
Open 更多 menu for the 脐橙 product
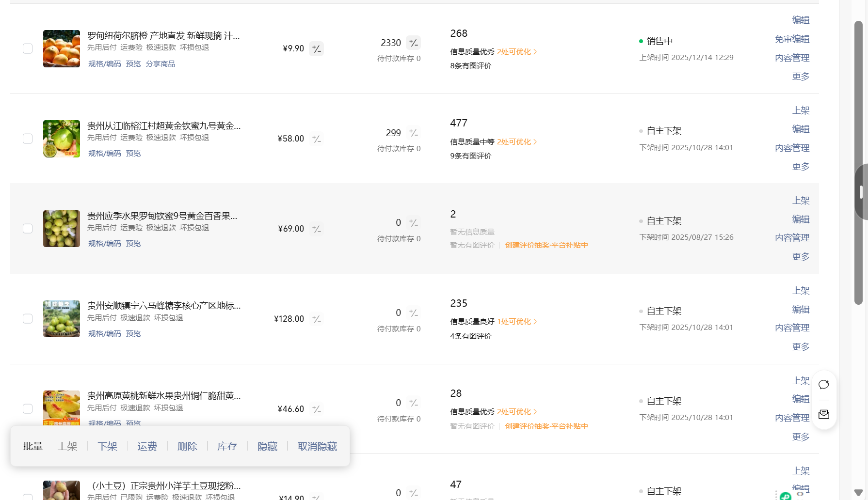click(x=801, y=77)
